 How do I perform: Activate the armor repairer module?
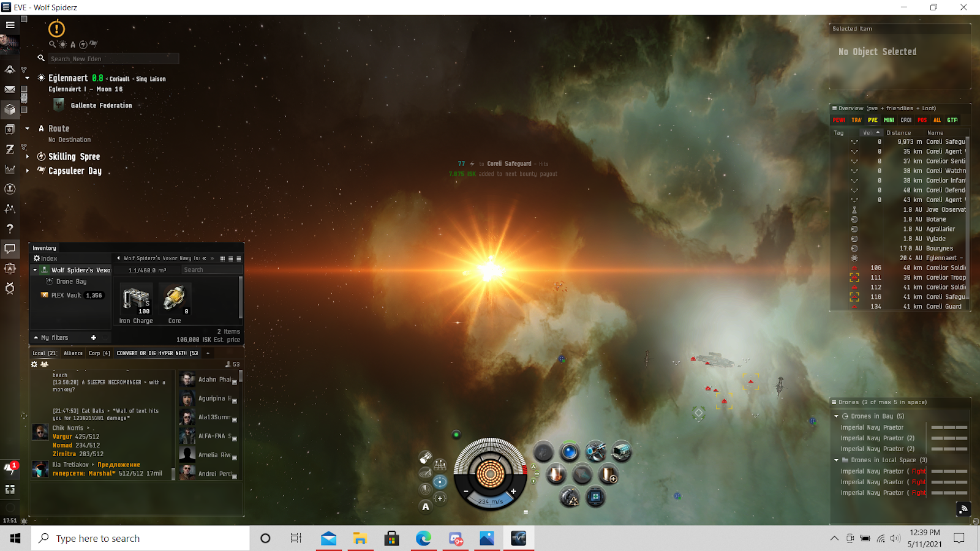556,475
